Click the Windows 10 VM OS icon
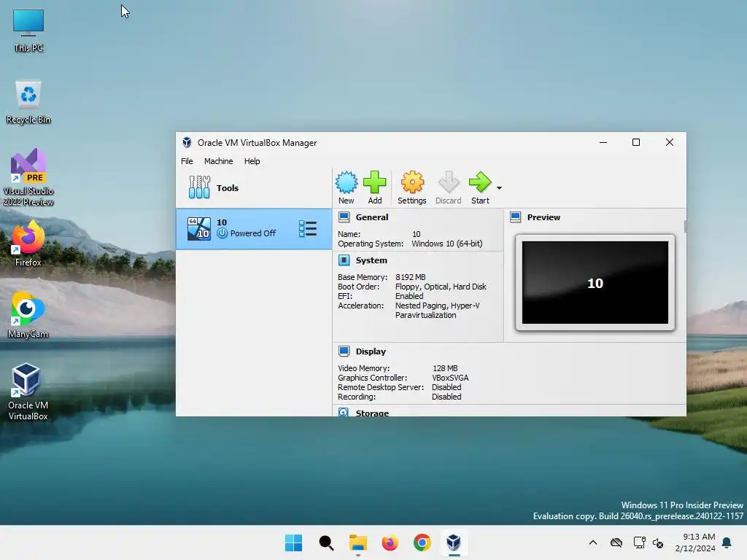The width and height of the screenshot is (747, 560). [x=198, y=228]
